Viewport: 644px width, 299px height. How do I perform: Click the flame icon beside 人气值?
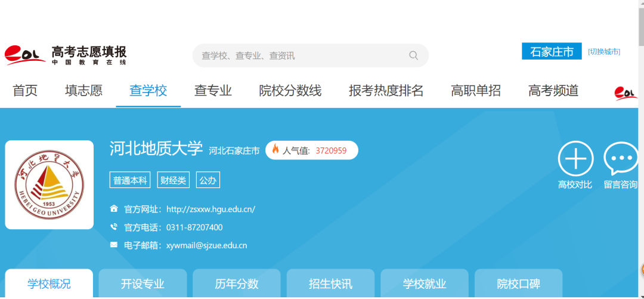point(275,149)
